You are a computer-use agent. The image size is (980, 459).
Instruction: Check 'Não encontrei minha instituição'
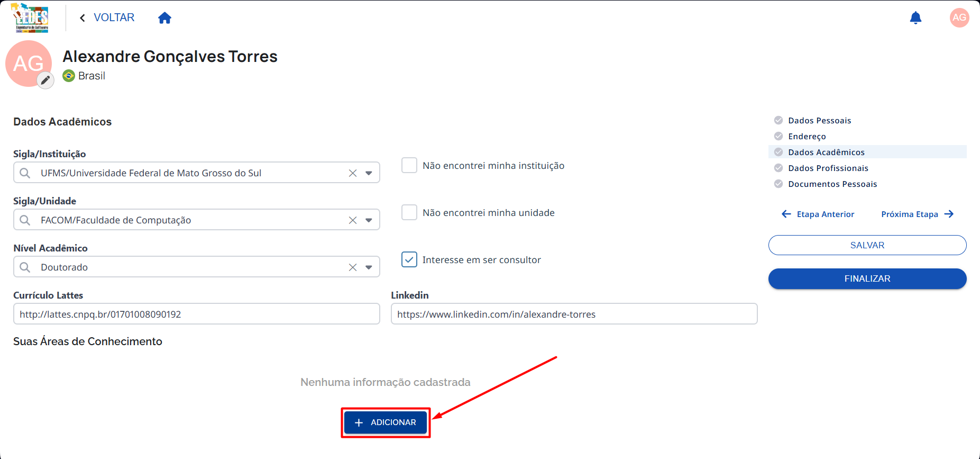click(409, 165)
